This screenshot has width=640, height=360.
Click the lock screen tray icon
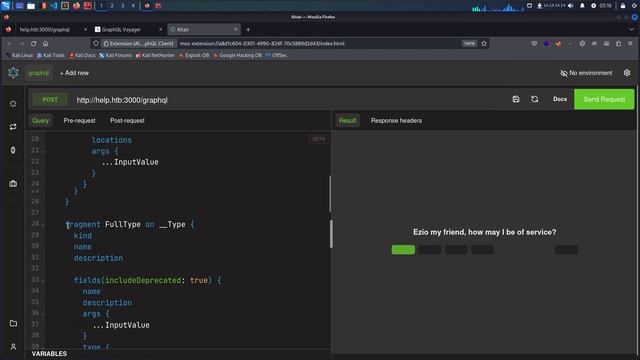623,6
